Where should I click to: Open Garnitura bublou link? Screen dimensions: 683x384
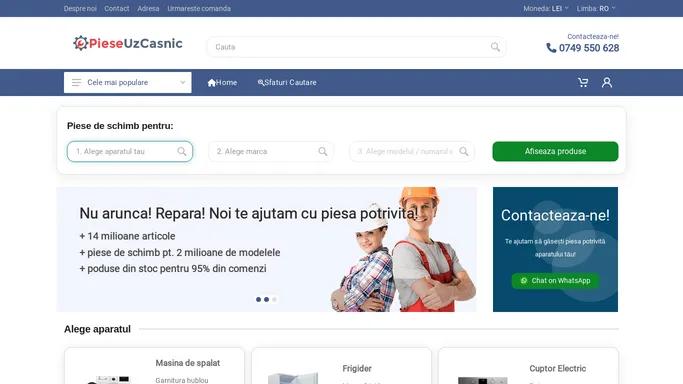coord(182,380)
